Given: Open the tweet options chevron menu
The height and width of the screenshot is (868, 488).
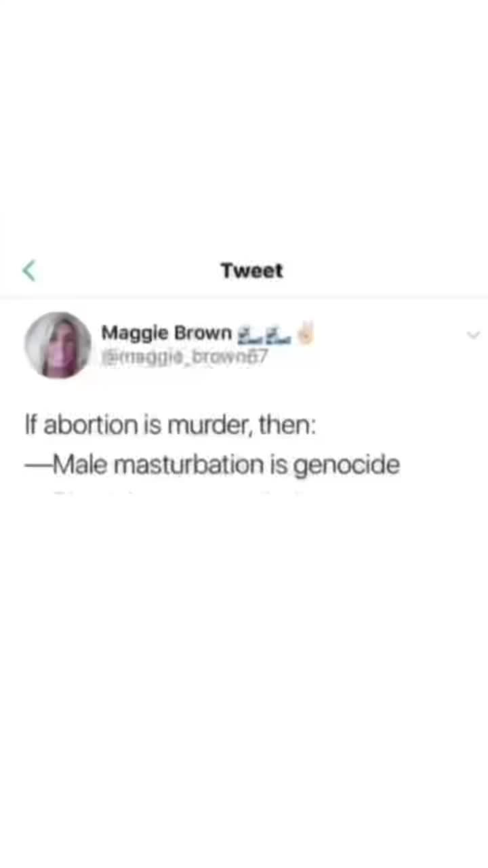Looking at the screenshot, I should (x=473, y=335).
